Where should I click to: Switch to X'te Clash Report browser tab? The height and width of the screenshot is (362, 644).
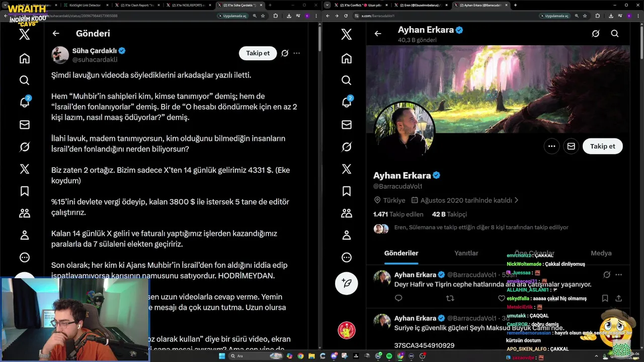[x=137, y=5]
